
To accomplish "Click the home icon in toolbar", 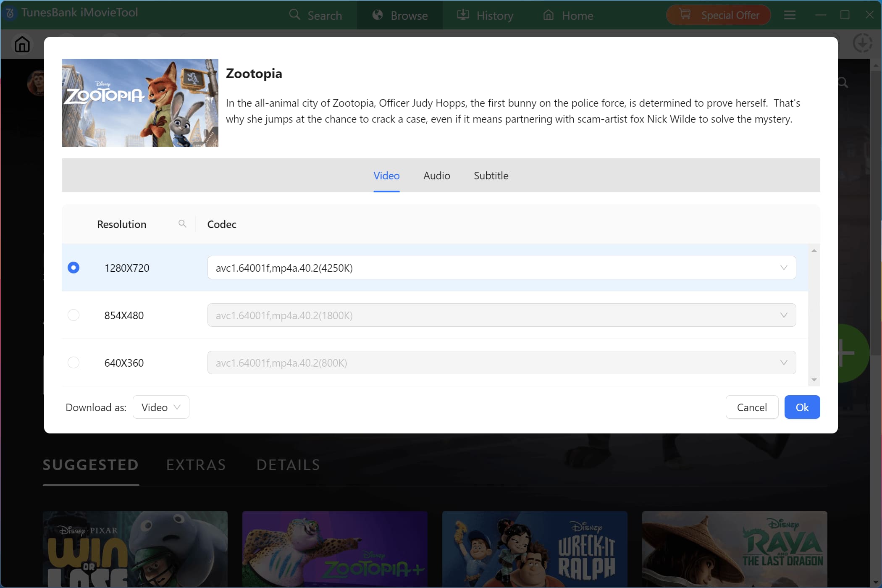I will coord(22,44).
